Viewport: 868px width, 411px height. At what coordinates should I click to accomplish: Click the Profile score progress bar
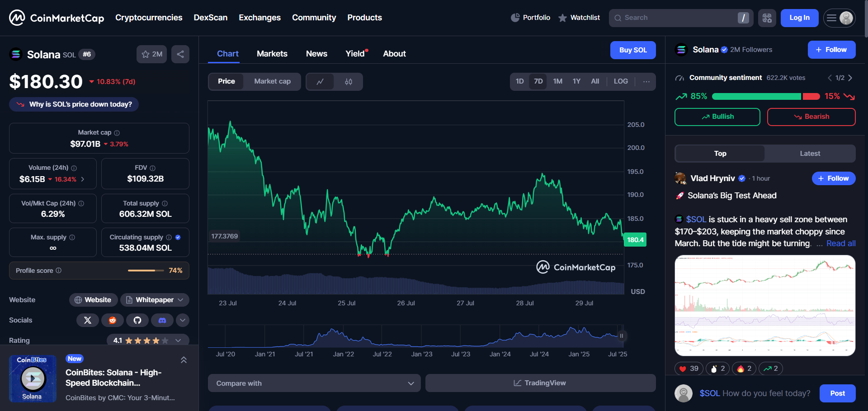(x=146, y=271)
